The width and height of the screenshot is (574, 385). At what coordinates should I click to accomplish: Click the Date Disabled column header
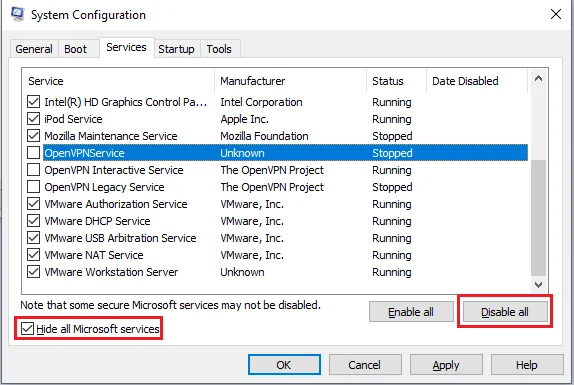tap(477, 81)
